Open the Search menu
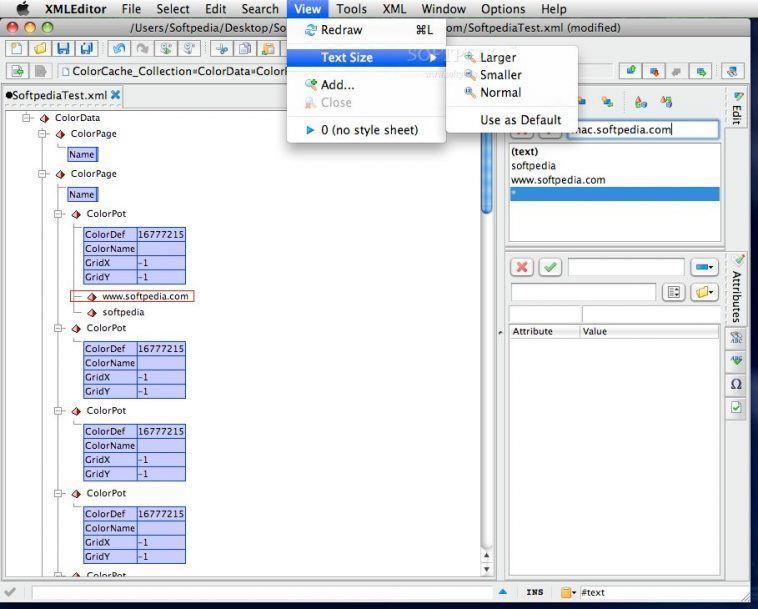This screenshot has width=758, height=609. coord(260,9)
